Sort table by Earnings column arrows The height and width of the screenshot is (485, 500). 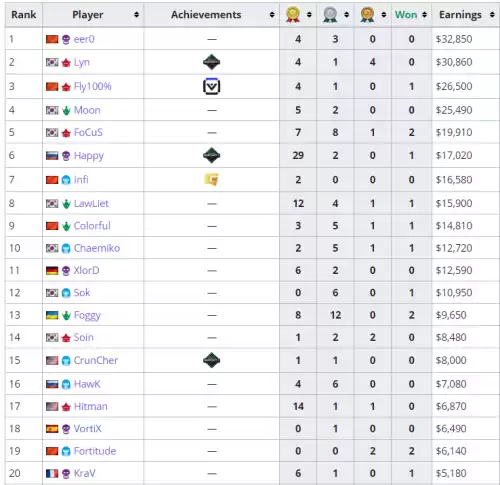(492, 15)
